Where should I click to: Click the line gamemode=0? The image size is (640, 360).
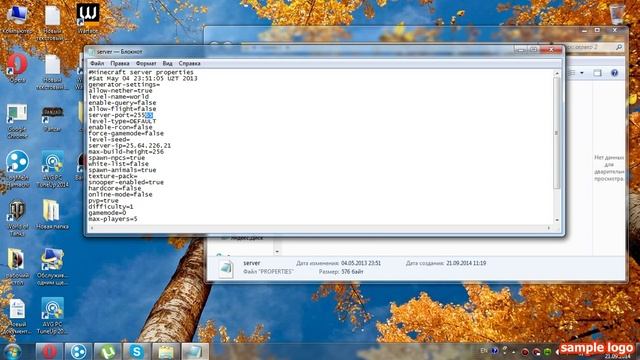[x=107, y=213]
